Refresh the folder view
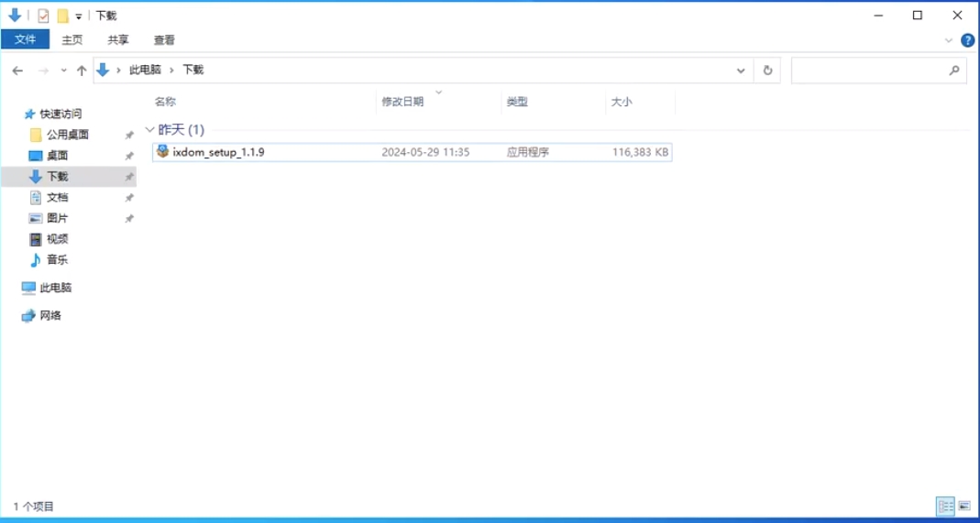The width and height of the screenshot is (980, 523). point(767,71)
